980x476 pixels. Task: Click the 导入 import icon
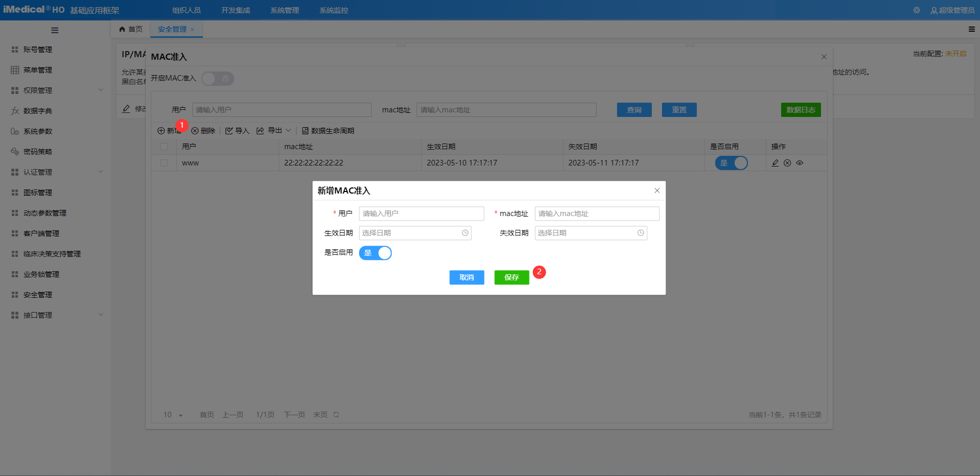230,130
